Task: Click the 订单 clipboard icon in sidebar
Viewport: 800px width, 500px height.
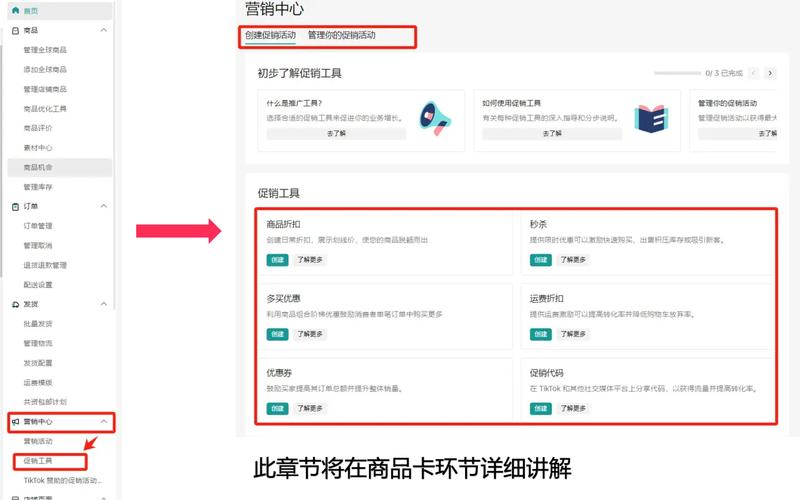Action: point(15,207)
